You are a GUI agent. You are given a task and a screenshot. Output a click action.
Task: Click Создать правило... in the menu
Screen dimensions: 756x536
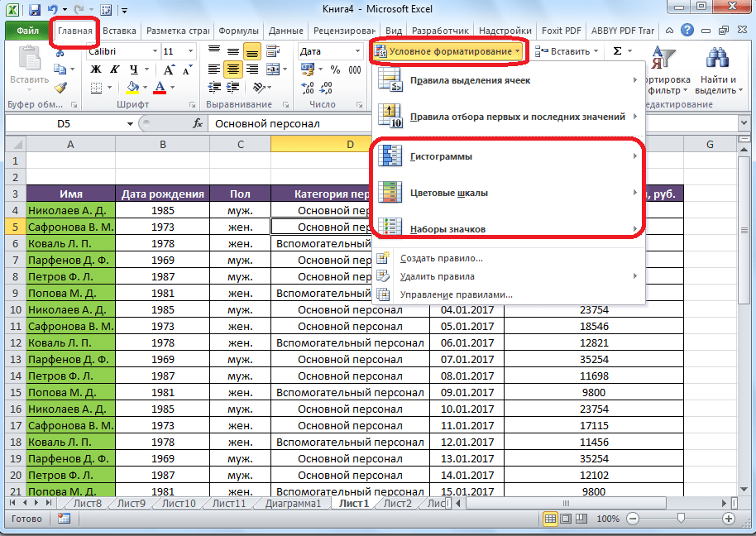(441, 258)
